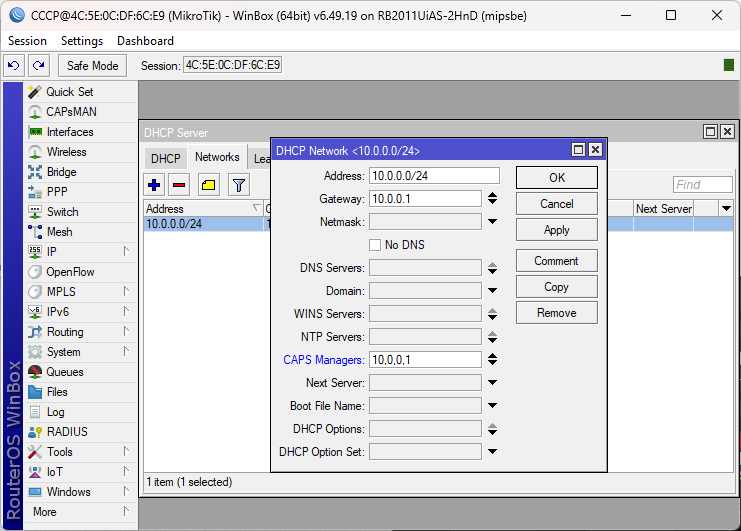Click the undo arrow icon
741x531 pixels.
click(14, 65)
